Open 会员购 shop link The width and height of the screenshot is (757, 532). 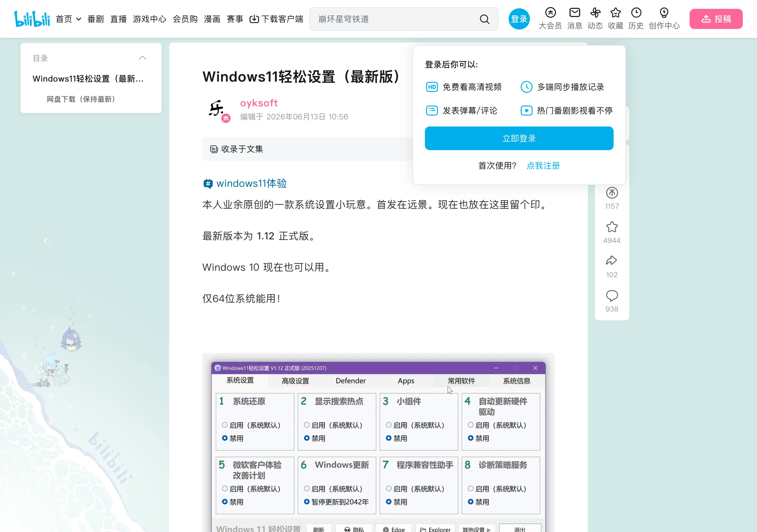point(185,19)
